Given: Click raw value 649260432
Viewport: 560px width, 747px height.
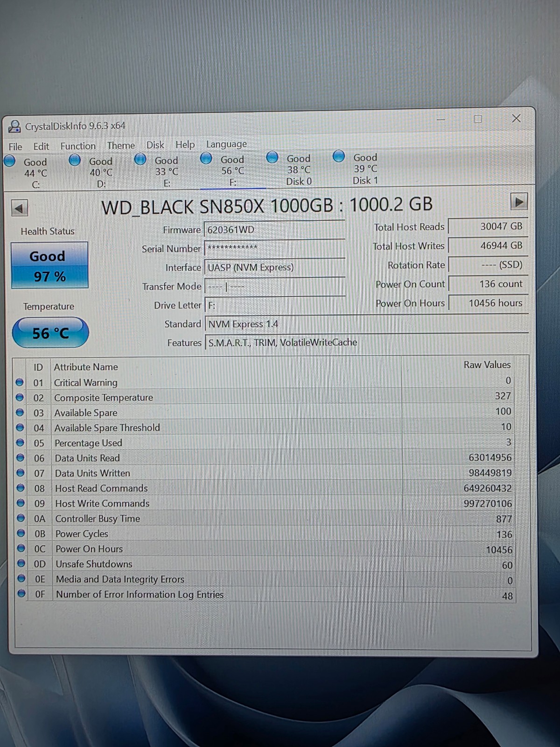Looking at the screenshot, I should (x=488, y=488).
